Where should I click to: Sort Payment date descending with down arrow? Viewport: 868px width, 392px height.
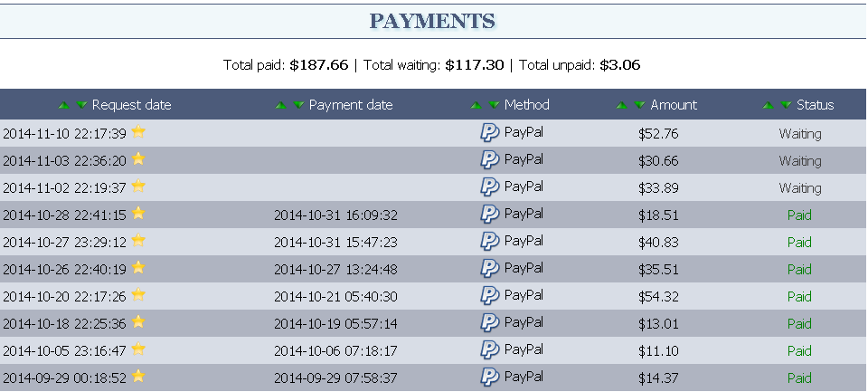click(x=299, y=105)
